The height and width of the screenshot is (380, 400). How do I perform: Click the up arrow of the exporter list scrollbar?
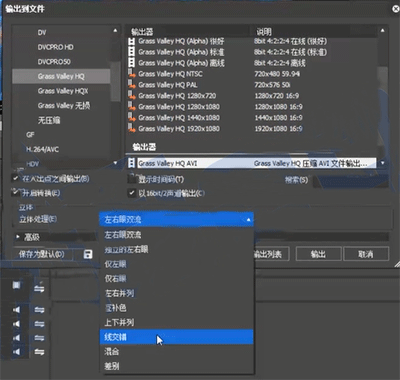382,31
